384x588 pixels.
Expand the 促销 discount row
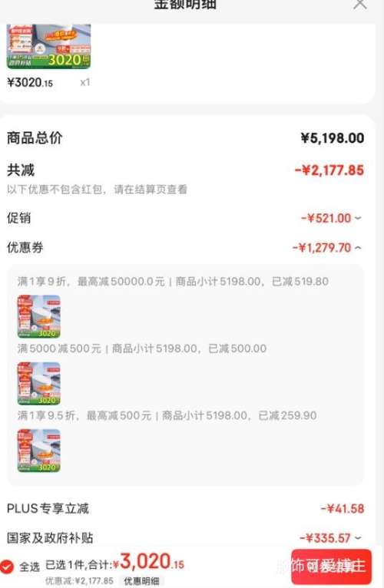coord(332,218)
